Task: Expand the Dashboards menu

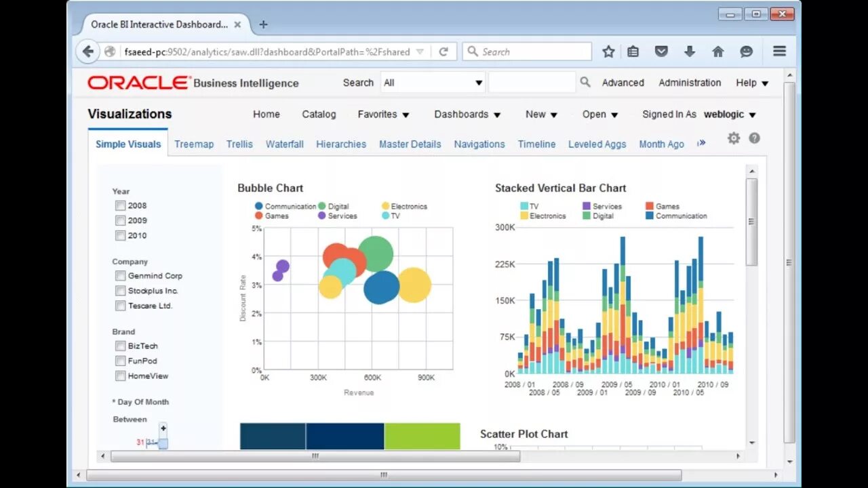Action: tap(467, 114)
